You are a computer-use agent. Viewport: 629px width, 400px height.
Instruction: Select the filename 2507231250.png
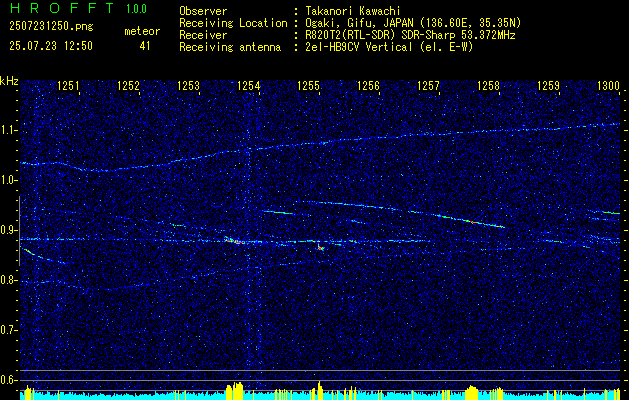(x=51, y=27)
